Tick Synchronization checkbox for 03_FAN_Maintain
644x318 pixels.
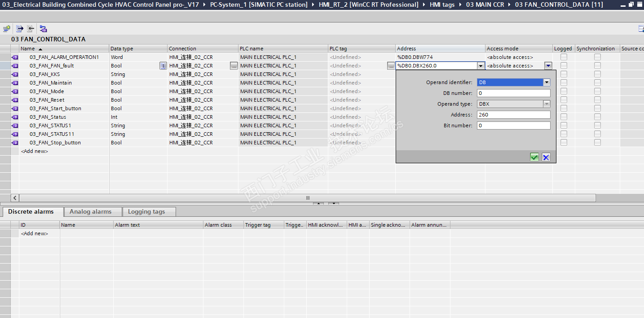coord(597,83)
